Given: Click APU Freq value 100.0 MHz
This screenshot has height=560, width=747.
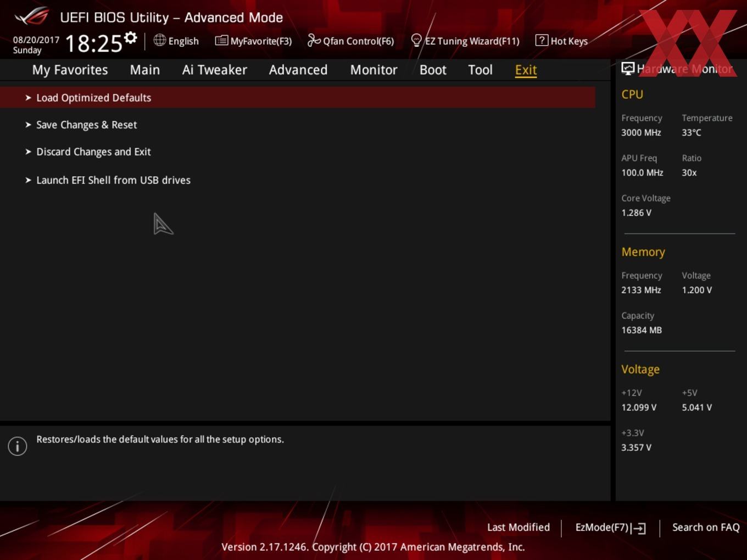Looking at the screenshot, I should [642, 172].
